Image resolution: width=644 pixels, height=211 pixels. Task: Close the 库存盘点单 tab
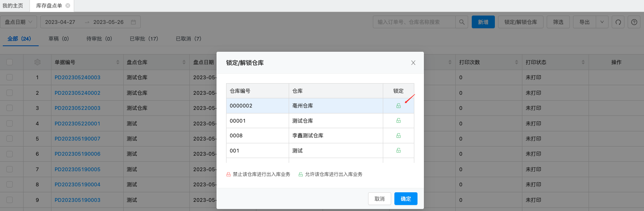click(x=68, y=6)
